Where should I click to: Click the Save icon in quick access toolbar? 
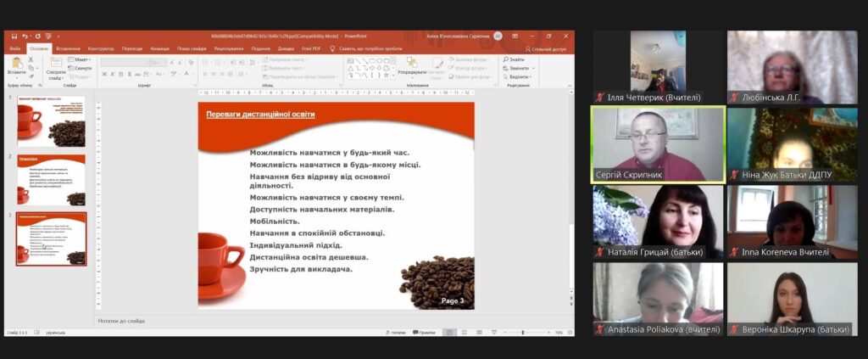[x=15, y=36]
